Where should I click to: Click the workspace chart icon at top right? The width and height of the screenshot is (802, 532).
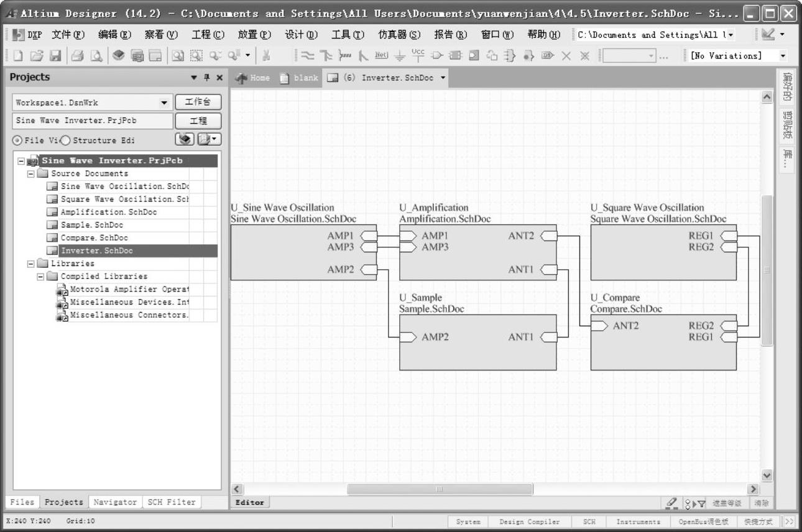[x=768, y=35]
